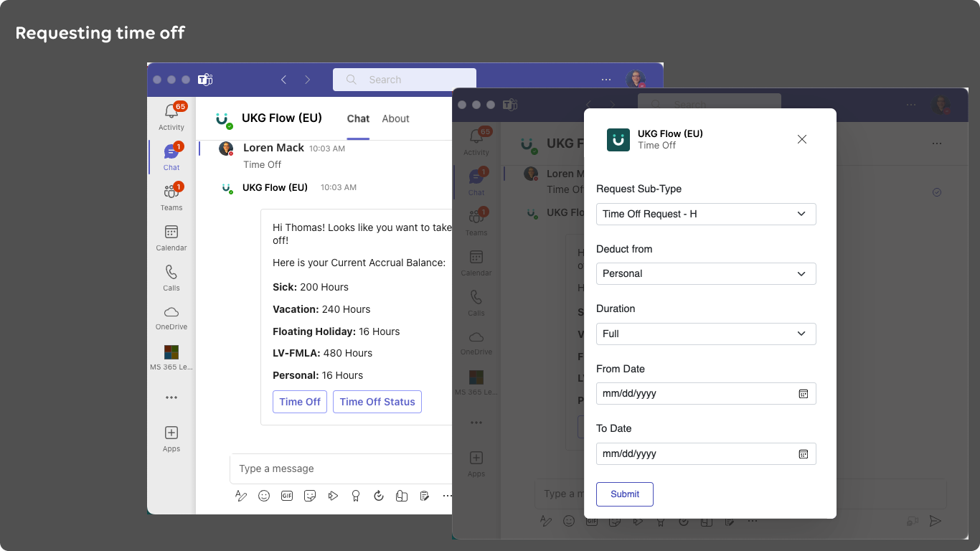Switch to the About tab
Image resolution: width=980 pixels, height=551 pixels.
pyautogui.click(x=395, y=118)
